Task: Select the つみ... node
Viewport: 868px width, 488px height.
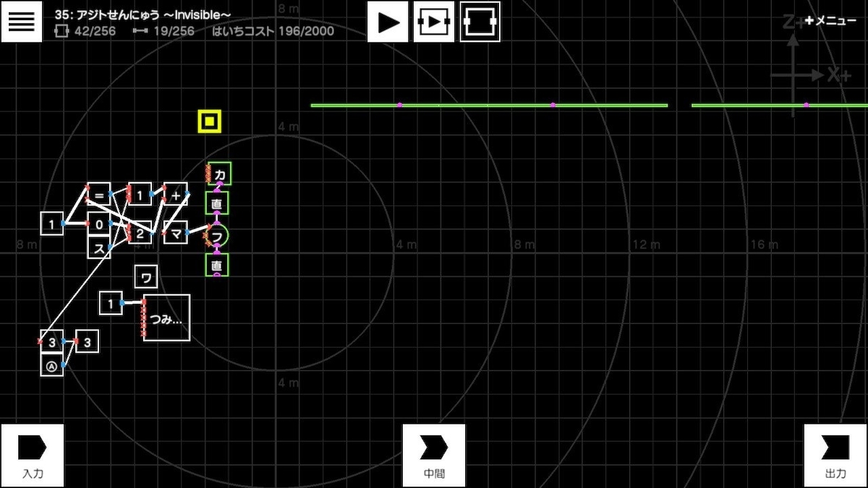Action: coord(166,318)
